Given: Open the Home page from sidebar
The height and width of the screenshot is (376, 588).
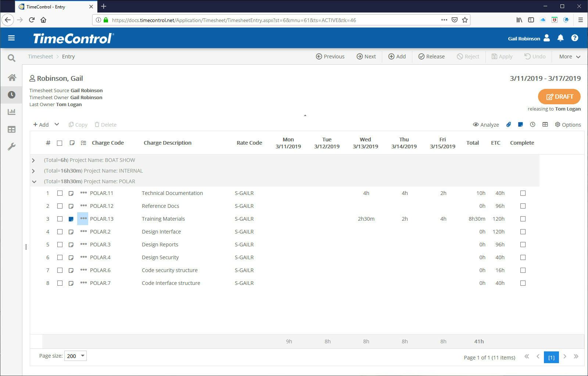Looking at the screenshot, I should tap(11, 77).
